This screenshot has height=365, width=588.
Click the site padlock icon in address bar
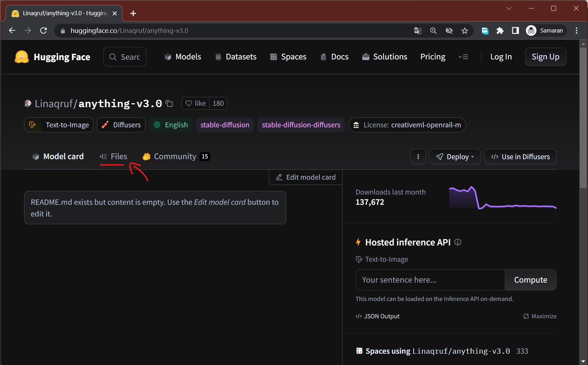point(63,31)
